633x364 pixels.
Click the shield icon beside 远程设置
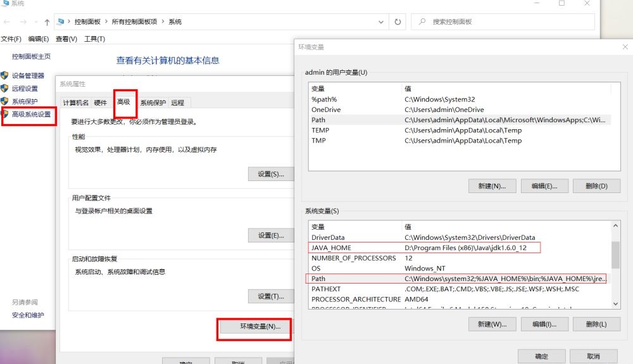pos(5,89)
